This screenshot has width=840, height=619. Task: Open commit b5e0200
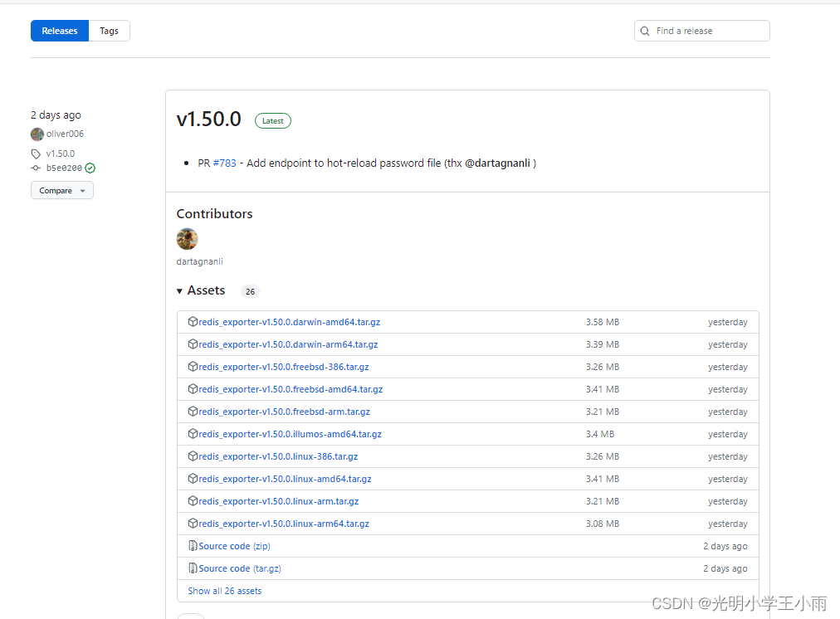64,168
